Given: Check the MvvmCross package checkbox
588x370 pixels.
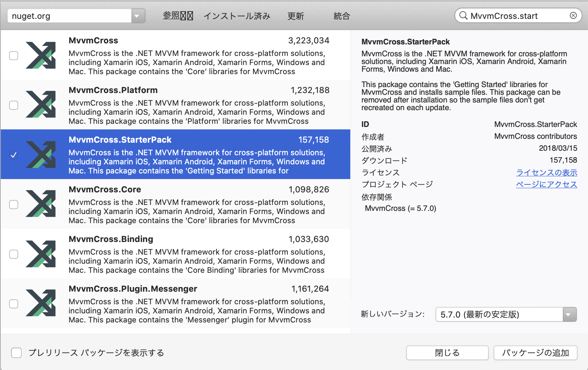Looking at the screenshot, I should click(14, 55).
